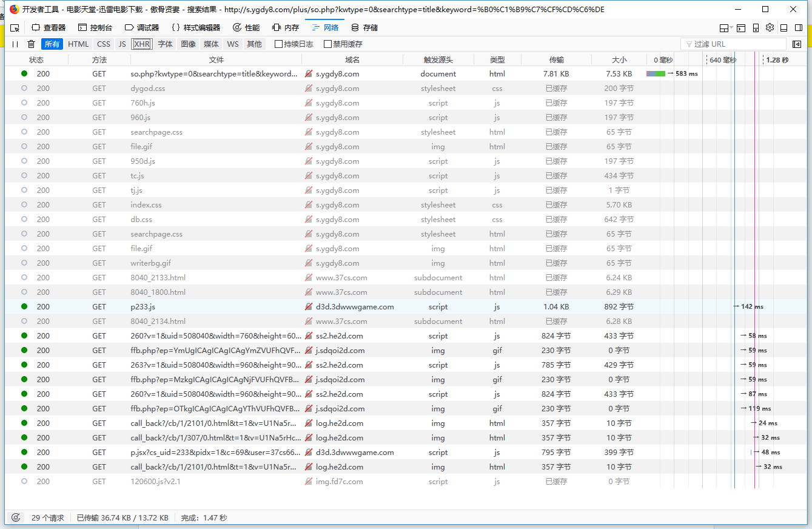Start performance analysis from status bar icon
Image resolution: width=812 pixels, height=529 pixels.
tap(16, 517)
